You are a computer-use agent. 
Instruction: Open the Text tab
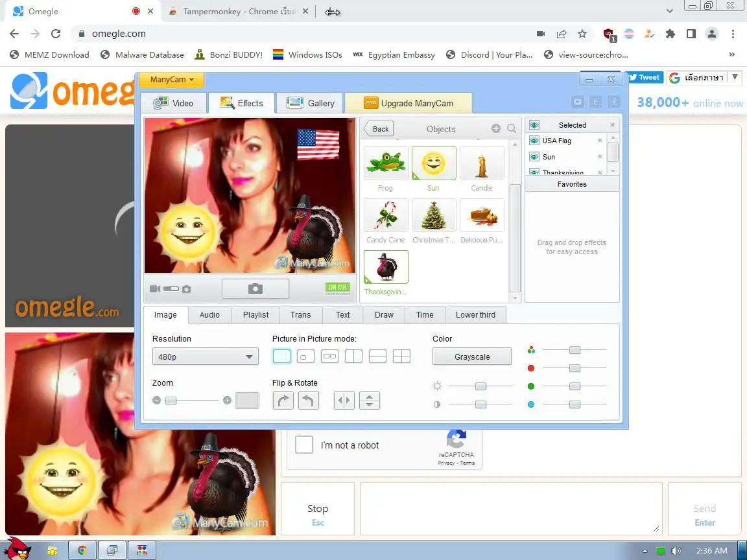[342, 315]
